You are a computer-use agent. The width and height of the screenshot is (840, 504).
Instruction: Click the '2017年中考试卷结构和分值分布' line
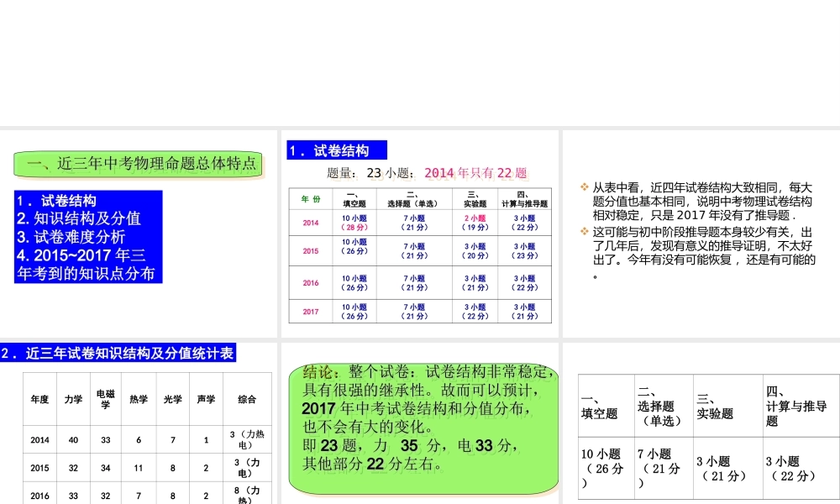(x=417, y=409)
